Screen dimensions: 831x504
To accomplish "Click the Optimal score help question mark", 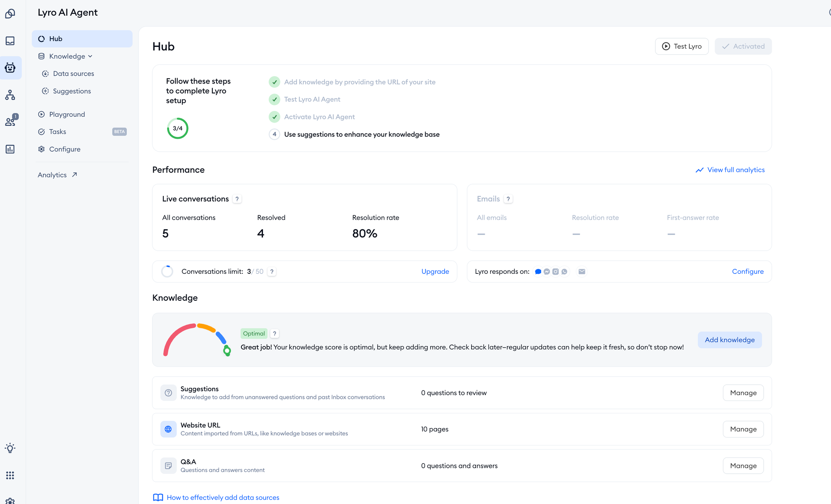I will click(x=274, y=334).
